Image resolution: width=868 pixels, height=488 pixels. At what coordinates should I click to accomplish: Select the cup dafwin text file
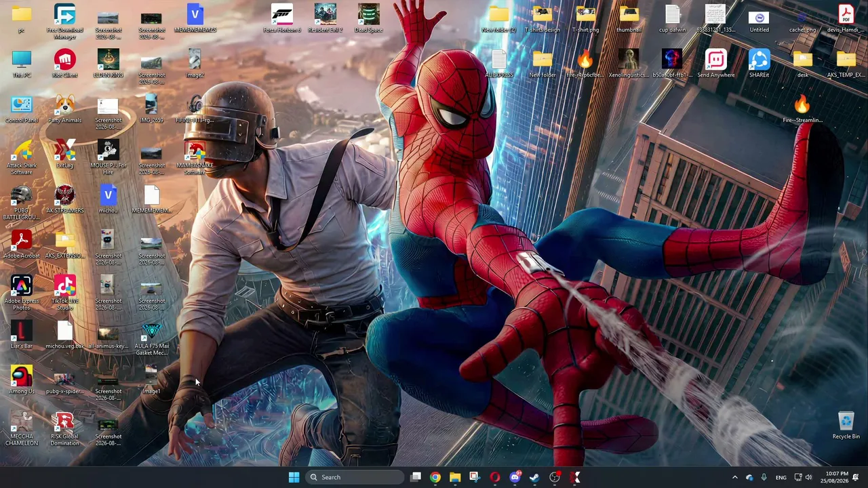(672, 19)
